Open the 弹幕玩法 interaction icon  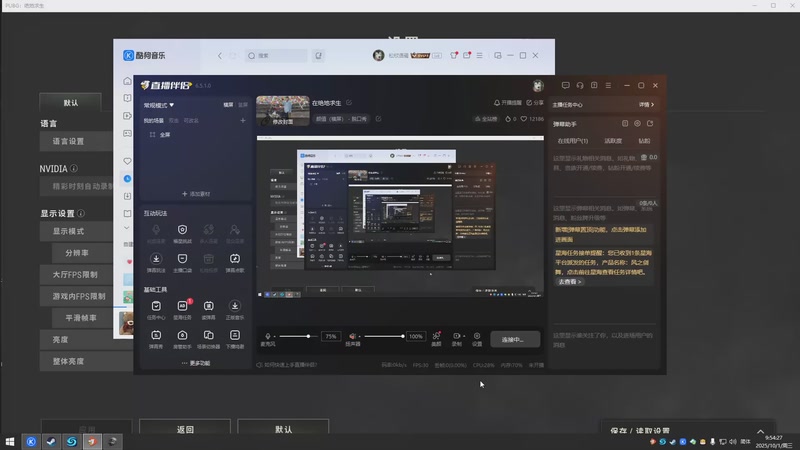[x=156, y=259]
